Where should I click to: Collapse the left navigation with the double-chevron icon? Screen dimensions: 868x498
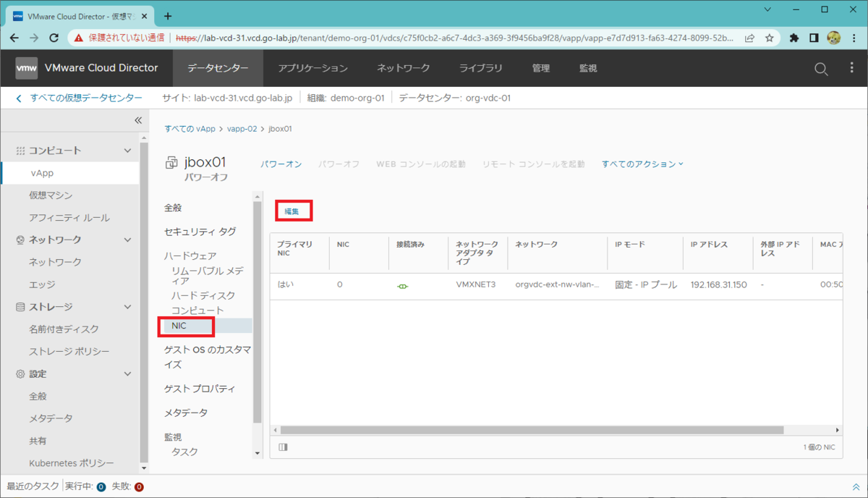click(x=137, y=121)
